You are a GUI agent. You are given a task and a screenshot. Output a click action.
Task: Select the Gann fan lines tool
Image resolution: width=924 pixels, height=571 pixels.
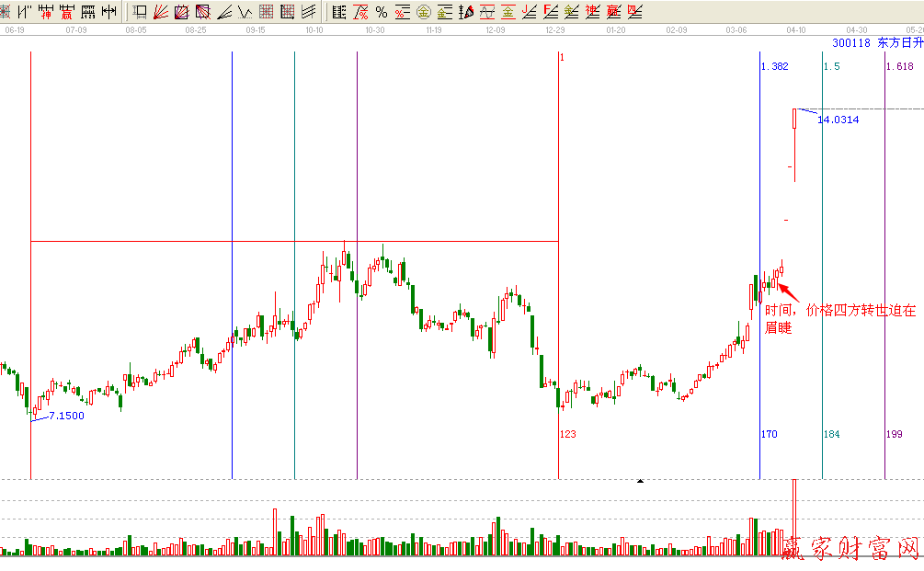pos(161,12)
